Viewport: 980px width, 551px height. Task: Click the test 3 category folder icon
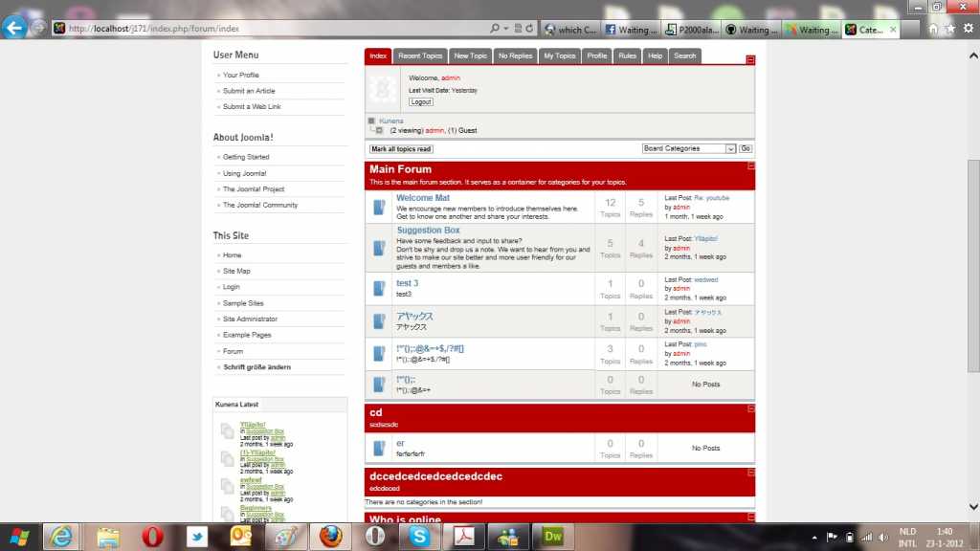[379, 288]
